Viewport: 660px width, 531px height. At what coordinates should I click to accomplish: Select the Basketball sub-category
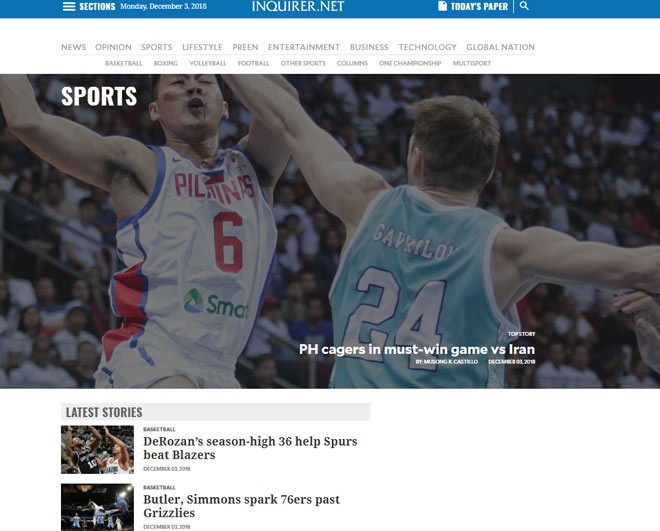124,63
